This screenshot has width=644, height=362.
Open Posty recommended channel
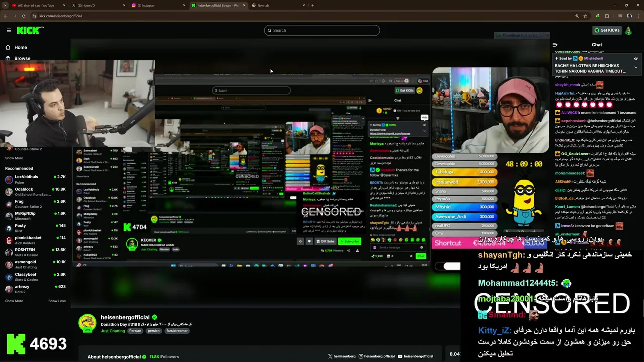35,228
